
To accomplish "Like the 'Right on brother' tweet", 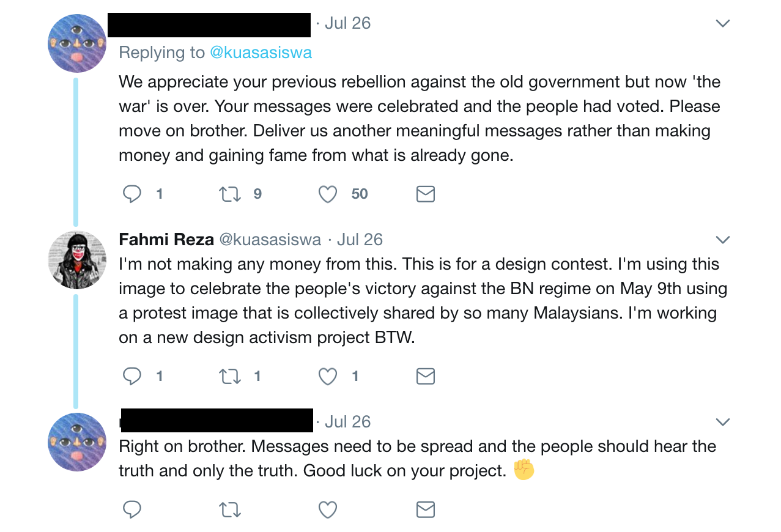I will click(x=328, y=509).
